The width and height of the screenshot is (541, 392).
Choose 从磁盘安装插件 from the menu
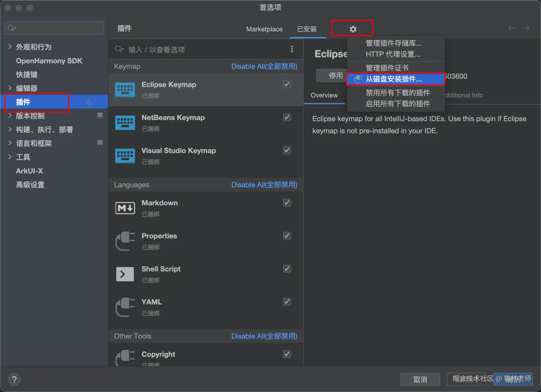394,79
